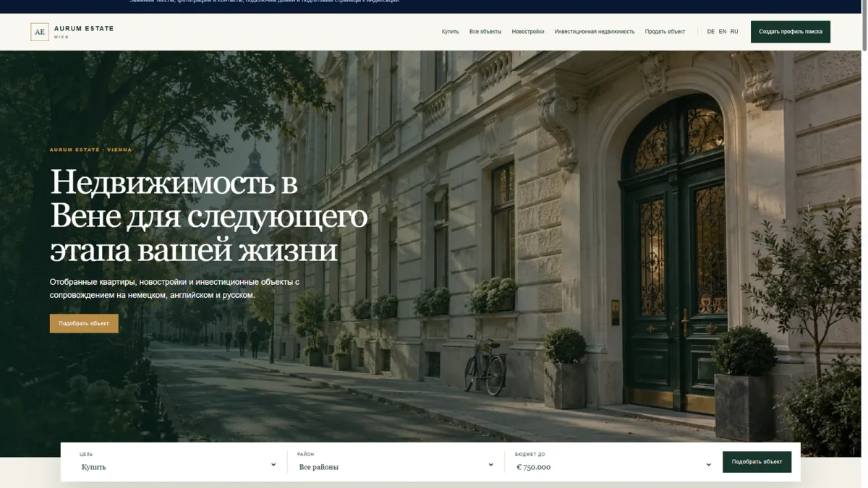Expand the Бюджет до dropdown showing € 750.000

(x=613, y=466)
